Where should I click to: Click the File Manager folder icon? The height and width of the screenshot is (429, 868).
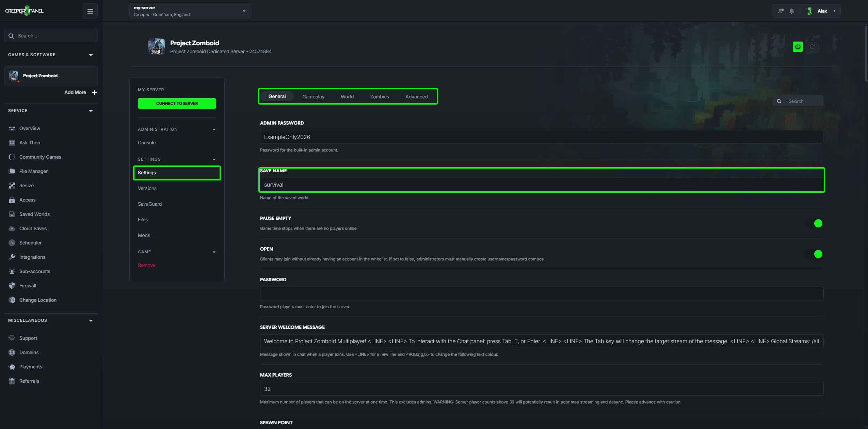[x=12, y=171]
